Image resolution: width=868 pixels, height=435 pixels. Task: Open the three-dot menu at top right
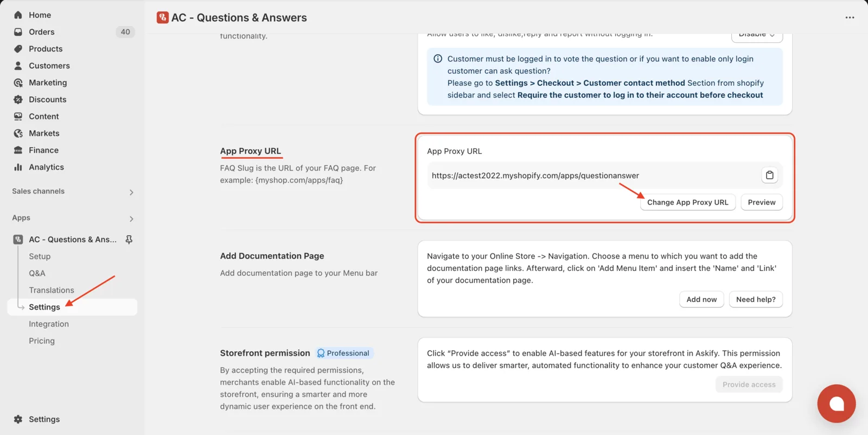coord(850,17)
